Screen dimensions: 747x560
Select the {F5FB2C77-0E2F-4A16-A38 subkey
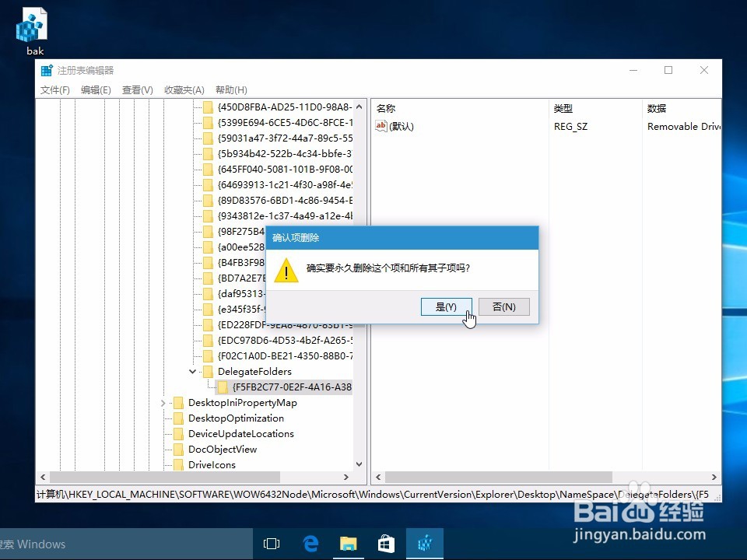[292, 387]
